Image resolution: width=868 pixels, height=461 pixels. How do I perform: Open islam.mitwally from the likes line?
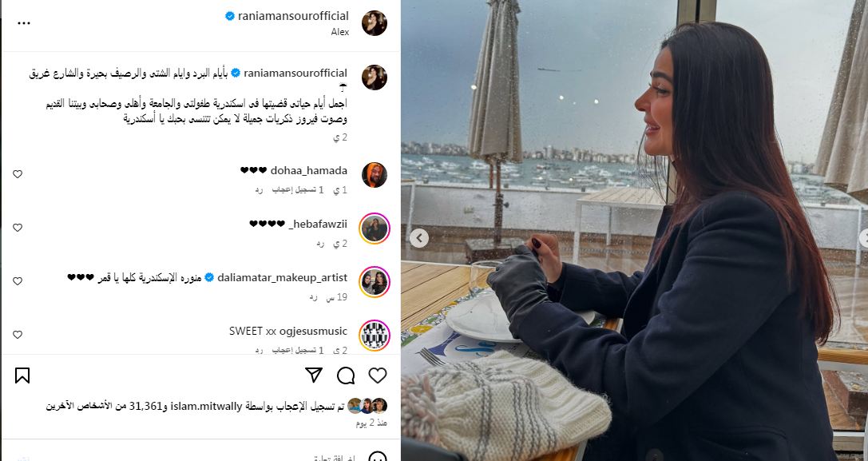point(207,406)
